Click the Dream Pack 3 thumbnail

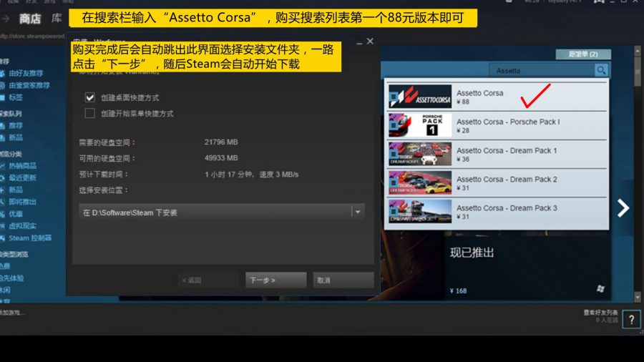coord(420,211)
